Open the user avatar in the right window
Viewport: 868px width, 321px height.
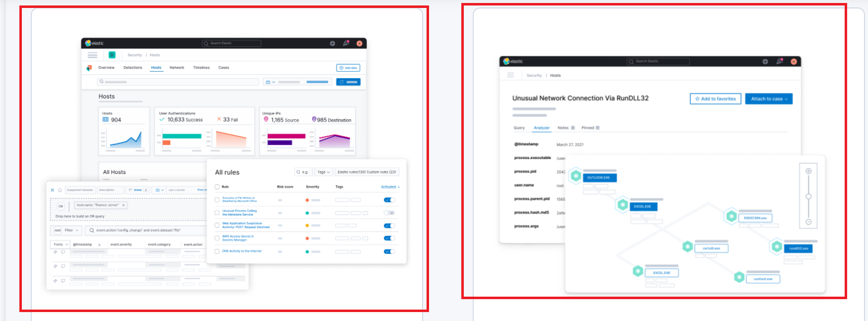click(794, 62)
